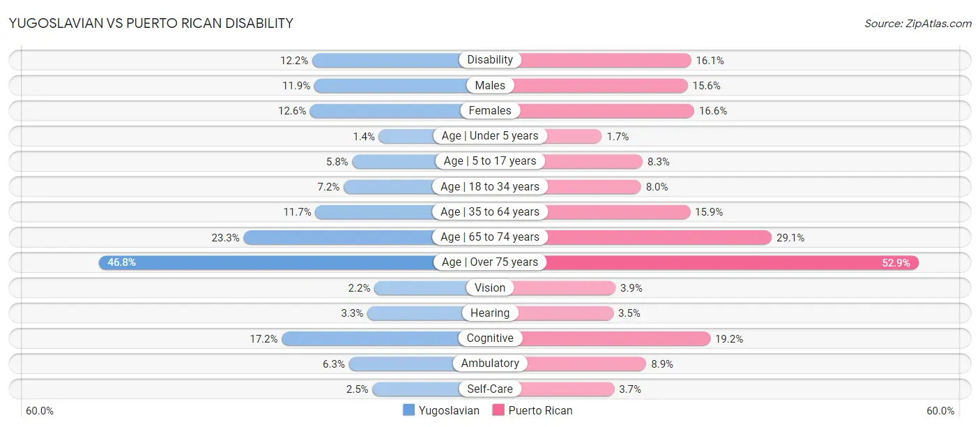Select the Males category label

490,85
